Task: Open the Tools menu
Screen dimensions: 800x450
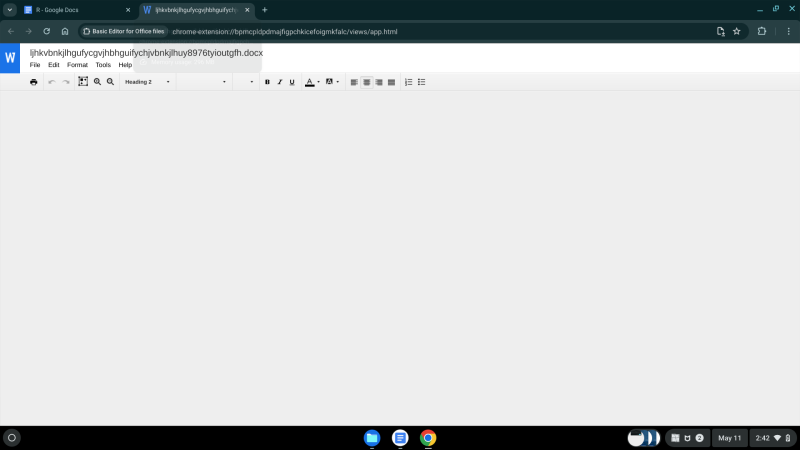Action: [103, 65]
